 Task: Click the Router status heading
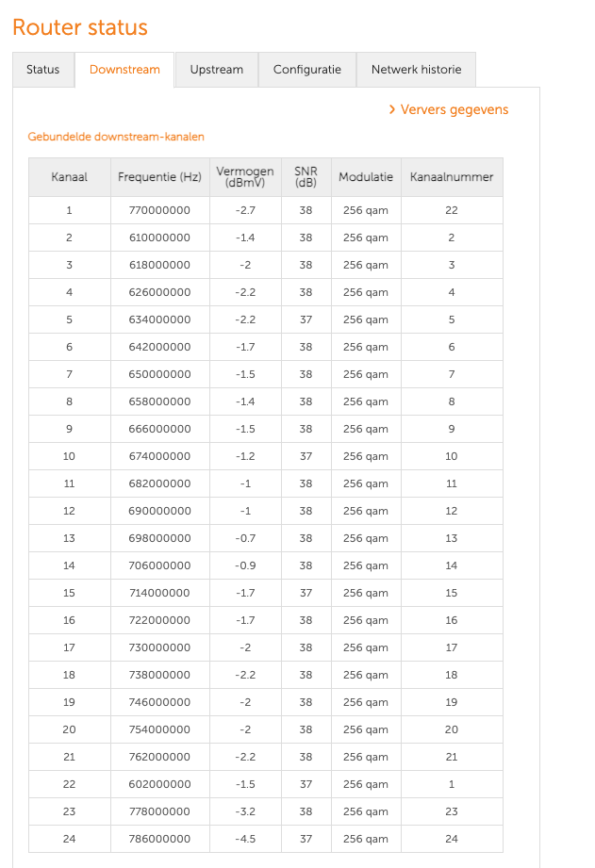click(x=80, y=27)
